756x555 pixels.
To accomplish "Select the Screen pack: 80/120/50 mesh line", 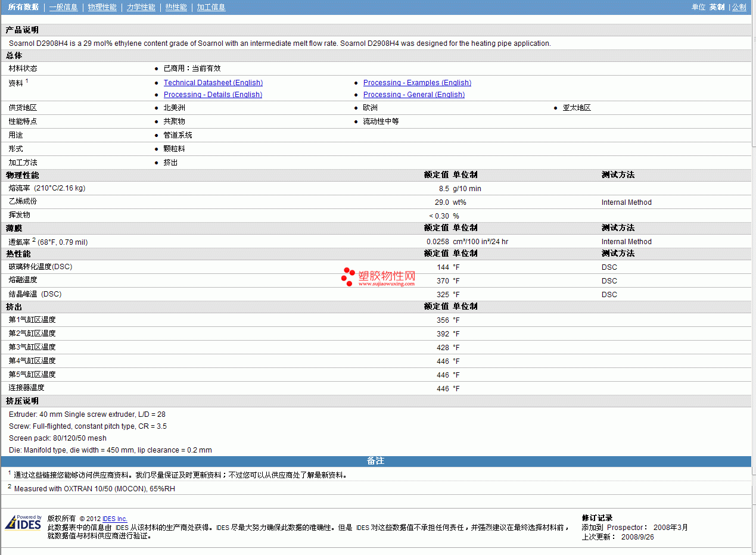I will tap(58, 438).
